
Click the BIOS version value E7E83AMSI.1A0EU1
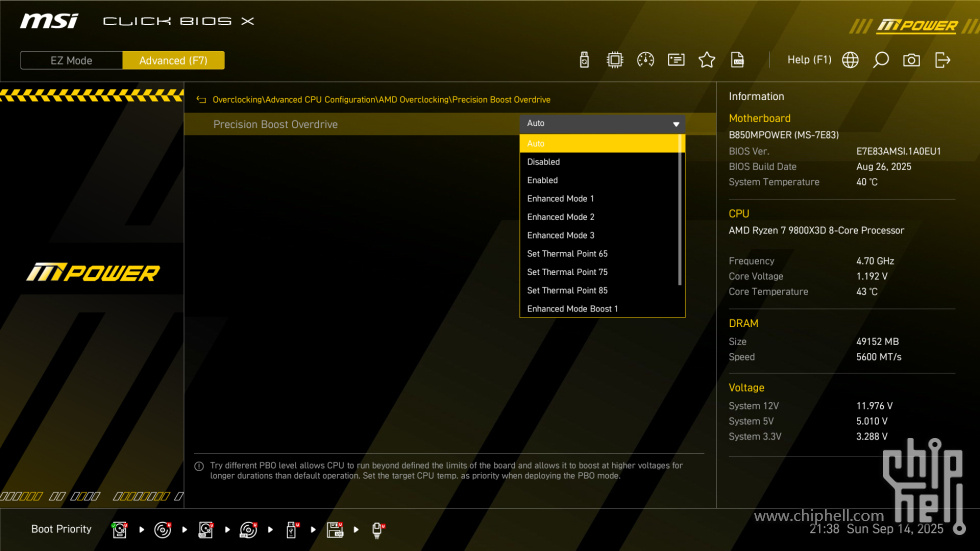(x=898, y=151)
